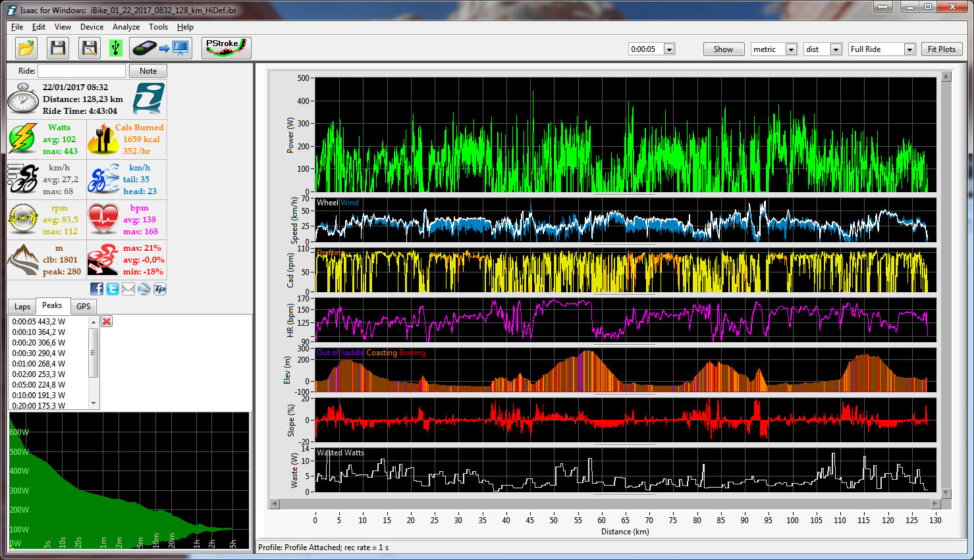
Task: Expand the Full Ride range dropdown
Action: (x=909, y=49)
